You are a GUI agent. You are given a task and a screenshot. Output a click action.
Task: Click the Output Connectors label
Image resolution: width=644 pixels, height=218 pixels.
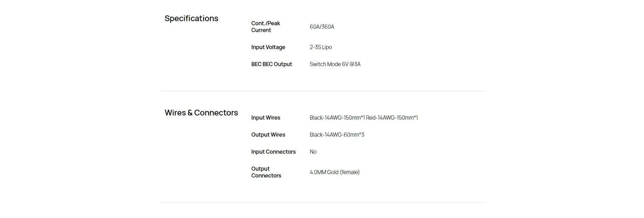(x=266, y=172)
